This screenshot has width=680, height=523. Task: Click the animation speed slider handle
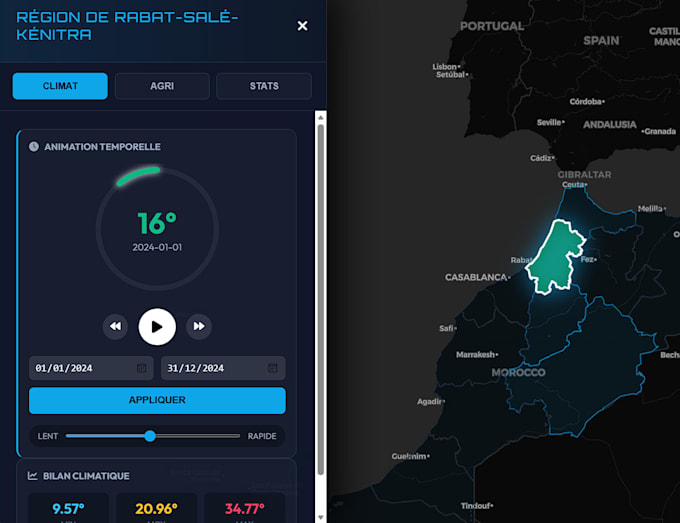tap(150, 436)
